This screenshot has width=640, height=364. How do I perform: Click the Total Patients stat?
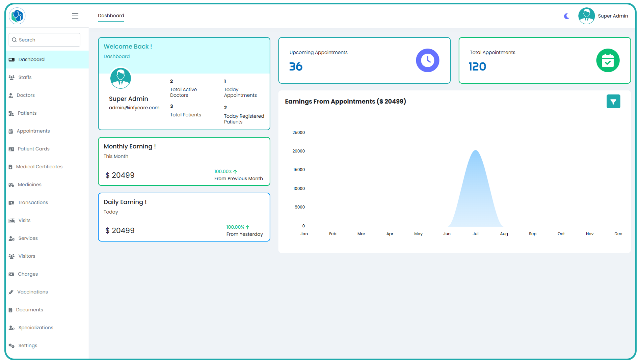tap(185, 111)
